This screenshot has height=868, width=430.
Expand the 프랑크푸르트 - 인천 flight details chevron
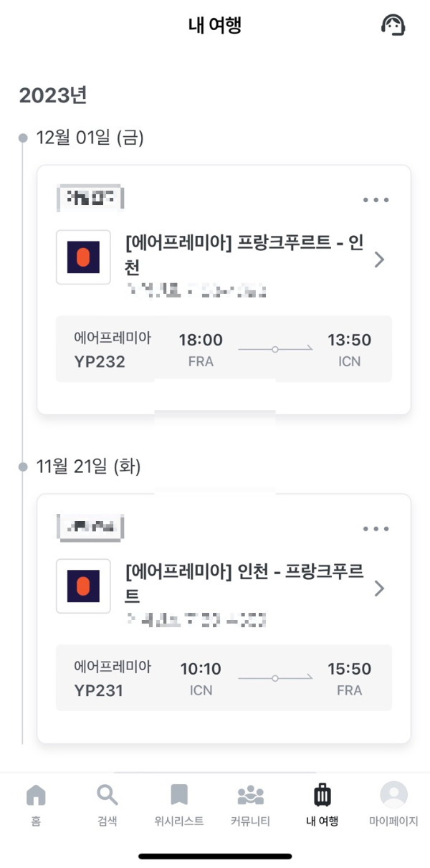[381, 259]
